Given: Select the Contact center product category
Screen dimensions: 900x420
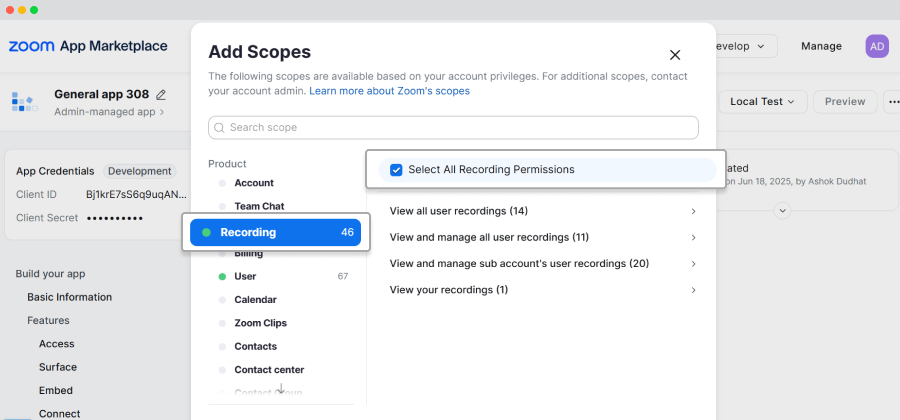Looking at the screenshot, I should tap(269, 370).
